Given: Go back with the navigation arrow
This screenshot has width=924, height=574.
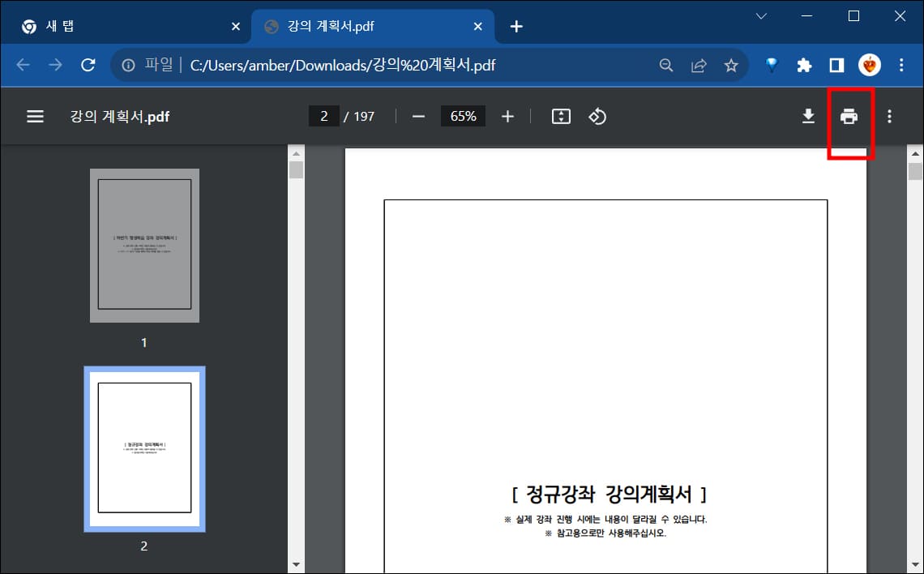Looking at the screenshot, I should point(23,66).
